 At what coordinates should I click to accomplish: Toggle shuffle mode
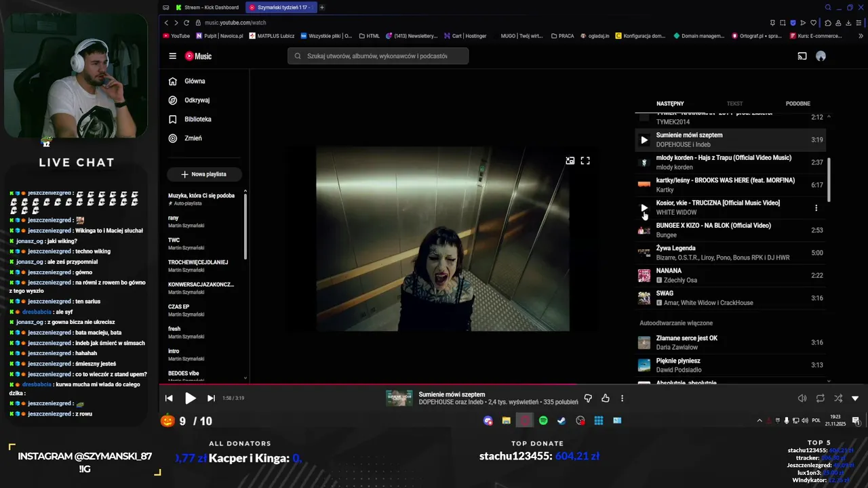[838, 399]
